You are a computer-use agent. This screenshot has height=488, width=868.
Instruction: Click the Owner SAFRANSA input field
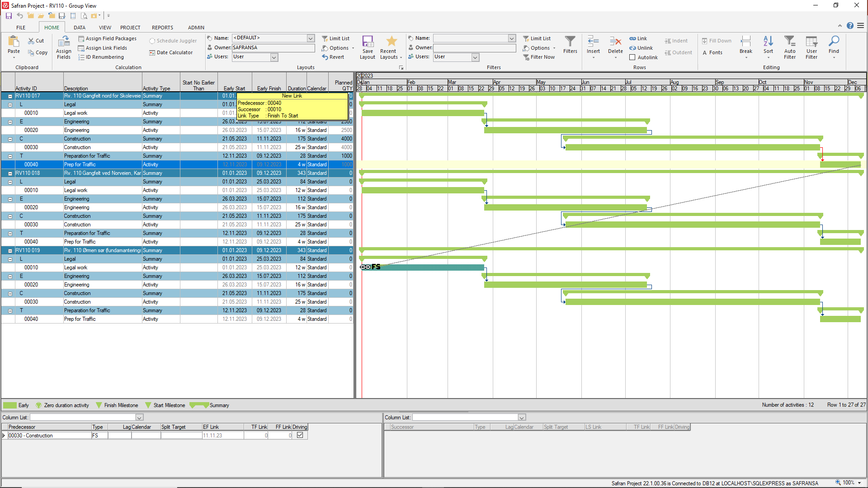[273, 47]
